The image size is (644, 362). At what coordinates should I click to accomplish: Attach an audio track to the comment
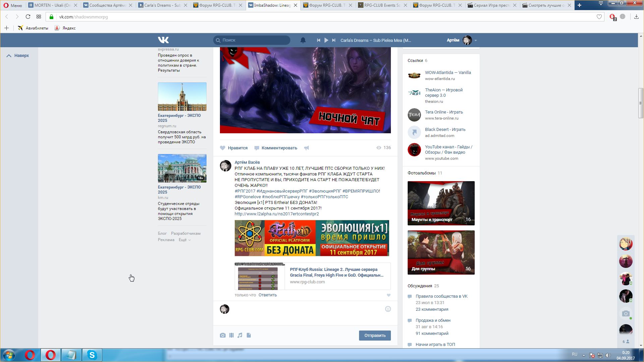[x=240, y=335]
